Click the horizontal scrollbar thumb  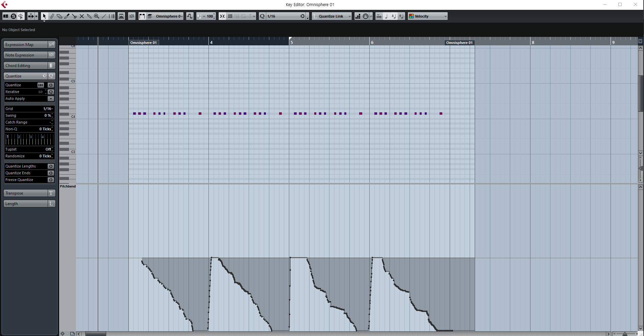[x=96, y=334]
